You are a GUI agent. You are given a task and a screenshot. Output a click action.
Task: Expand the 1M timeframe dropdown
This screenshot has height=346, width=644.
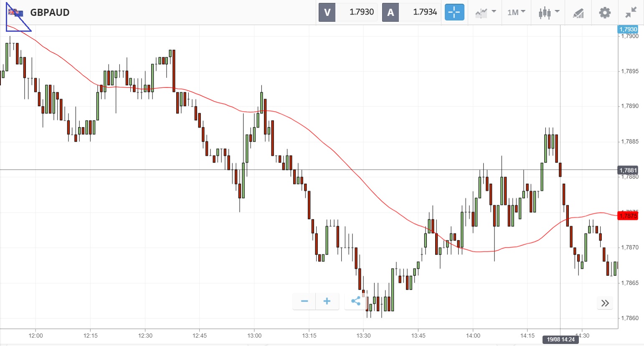[516, 13]
